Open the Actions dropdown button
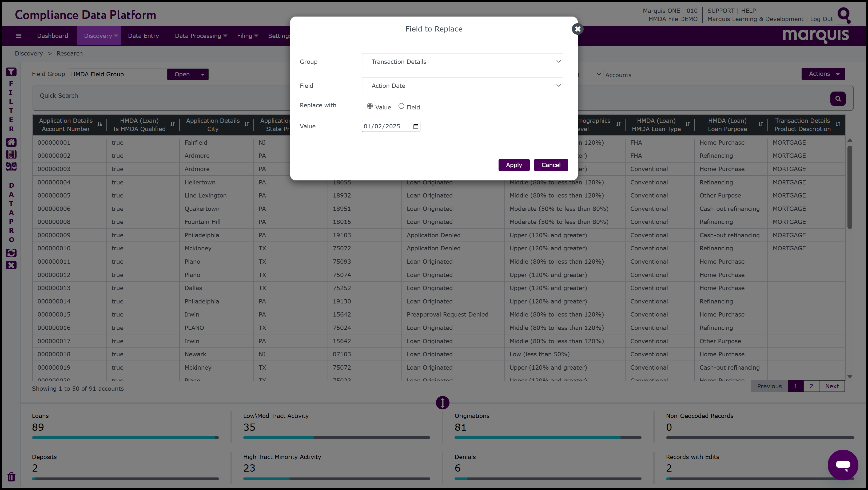Screen dimensions: 868x490 823,74
